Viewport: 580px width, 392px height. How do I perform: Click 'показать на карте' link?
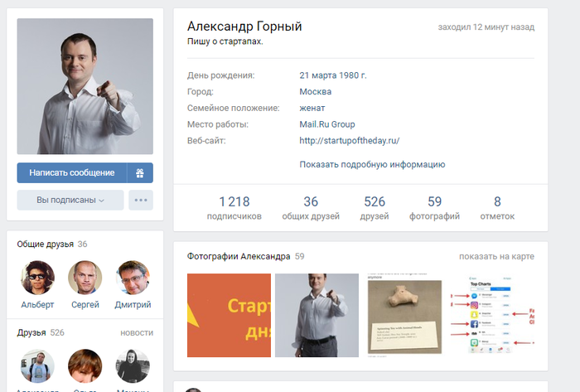pyautogui.click(x=496, y=256)
